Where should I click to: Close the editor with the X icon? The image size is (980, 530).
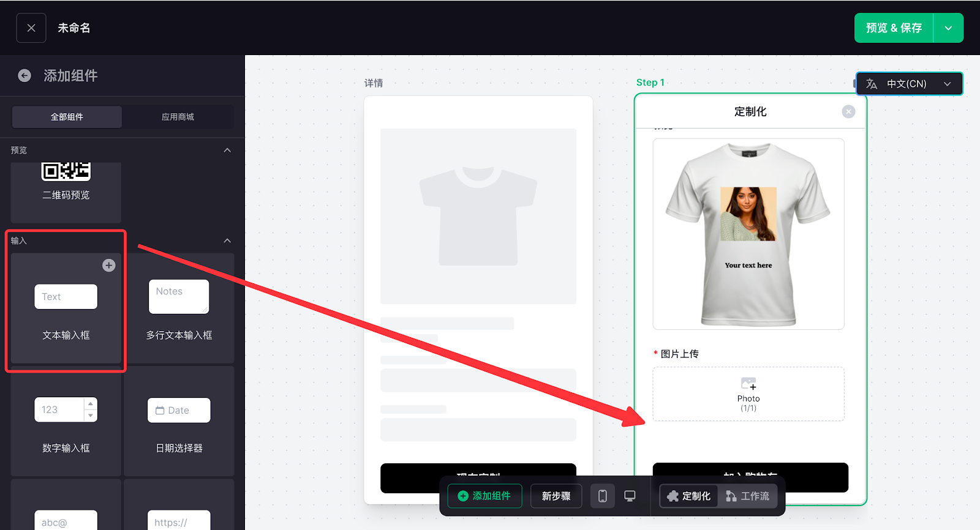pos(31,28)
